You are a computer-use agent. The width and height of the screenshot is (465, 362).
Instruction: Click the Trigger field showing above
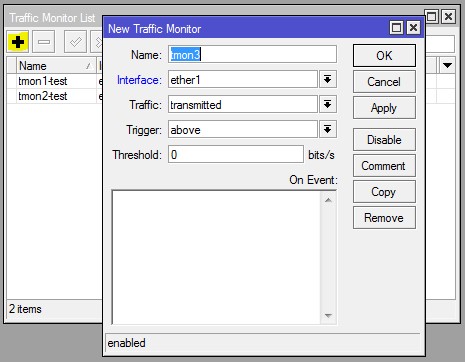(x=243, y=129)
